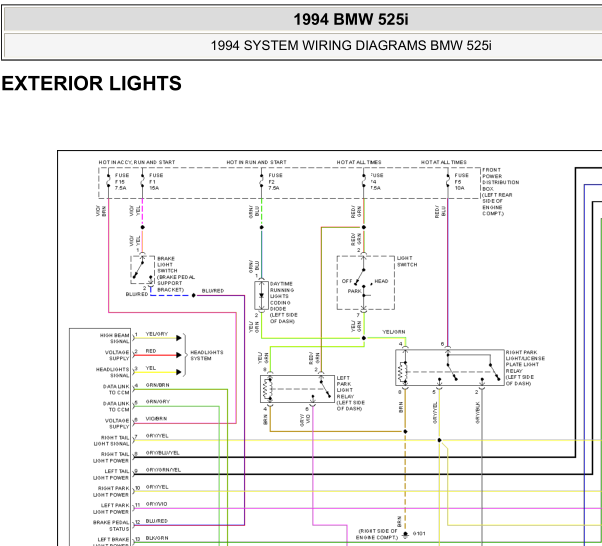Image resolution: width=602 pixels, height=546 pixels.
Task: Click the horizontal "YEL/GRN" label near the right relay
Action: [x=394, y=332]
